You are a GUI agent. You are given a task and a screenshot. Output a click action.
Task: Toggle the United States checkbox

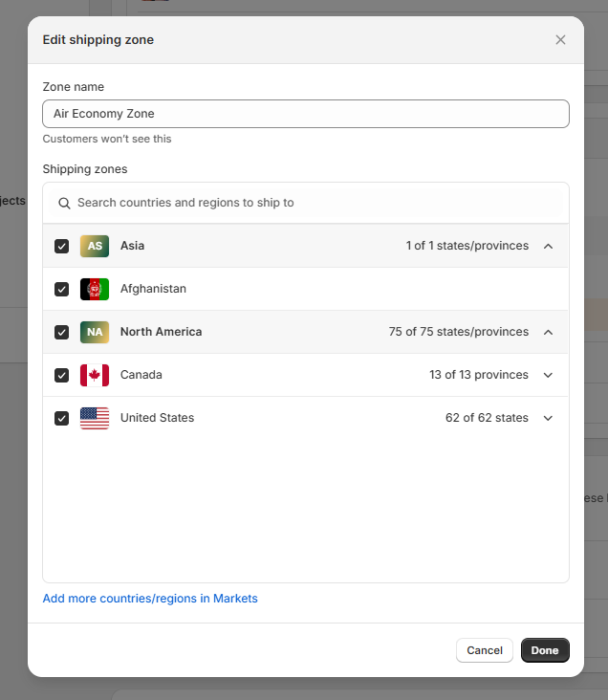point(62,418)
